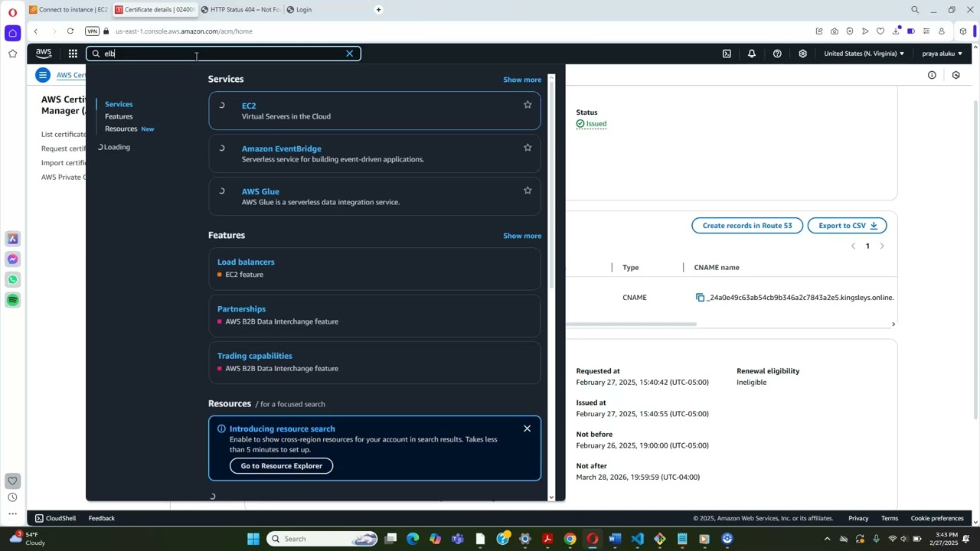Screen dimensions: 980x551
Task: Click Export to CSV button
Action: click(847, 225)
